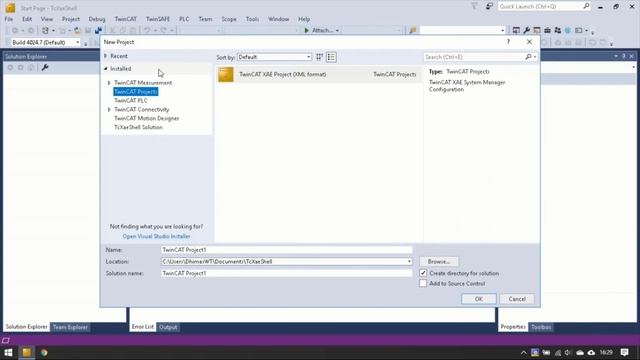Viewport: 640px width, 360px height.
Task: Open the Windows Start menu
Action: 8,352
